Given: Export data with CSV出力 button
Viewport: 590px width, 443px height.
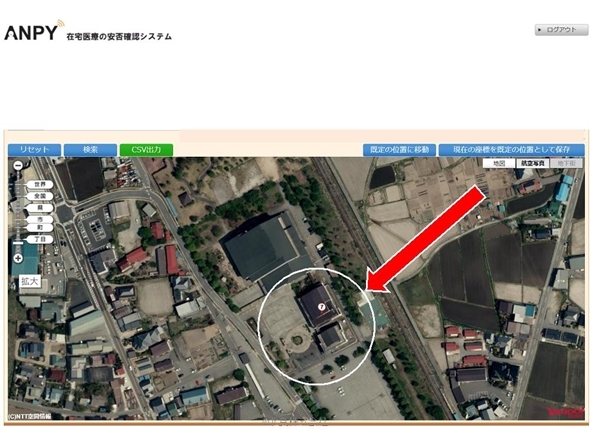Looking at the screenshot, I should click(x=146, y=150).
